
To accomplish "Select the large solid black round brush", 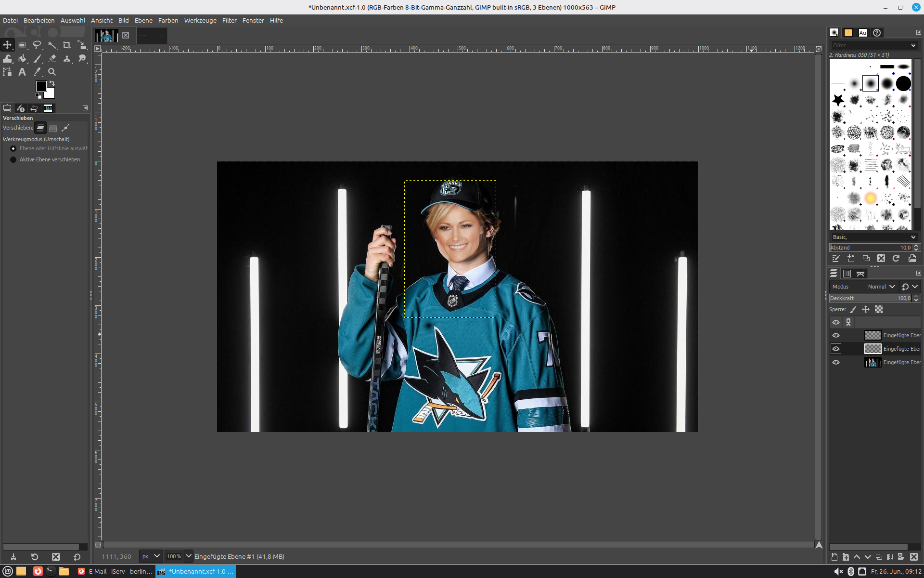I will (903, 83).
